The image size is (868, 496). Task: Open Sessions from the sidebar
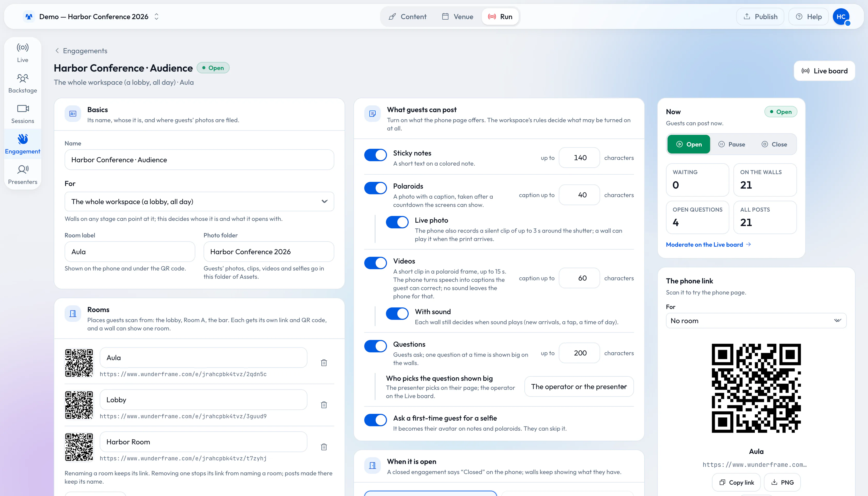pos(22,114)
